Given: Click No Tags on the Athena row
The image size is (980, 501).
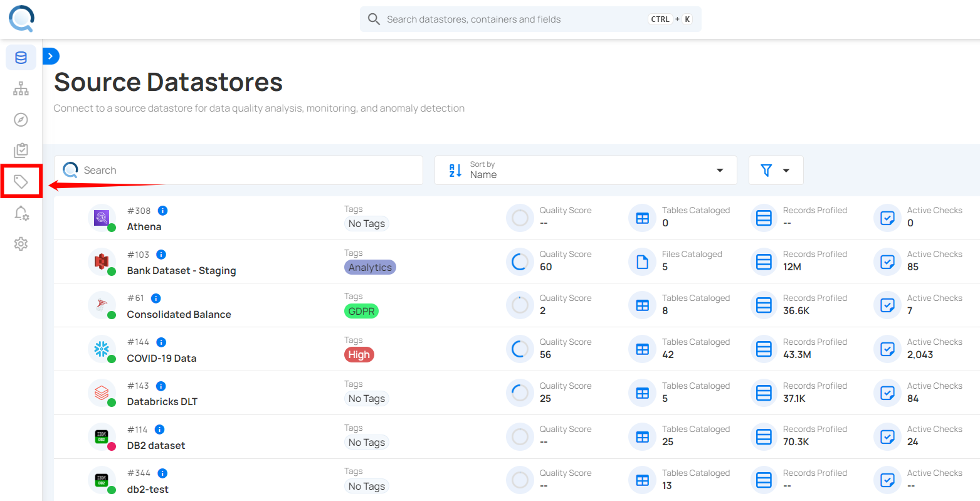Looking at the screenshot, I should click(x=367, y=224).
